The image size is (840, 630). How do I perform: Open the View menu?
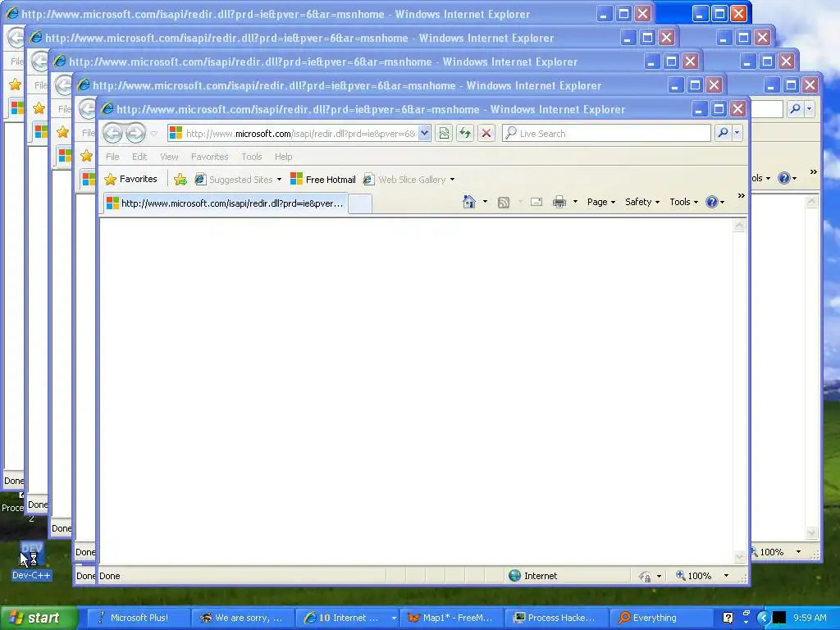(x=169, y=157)
